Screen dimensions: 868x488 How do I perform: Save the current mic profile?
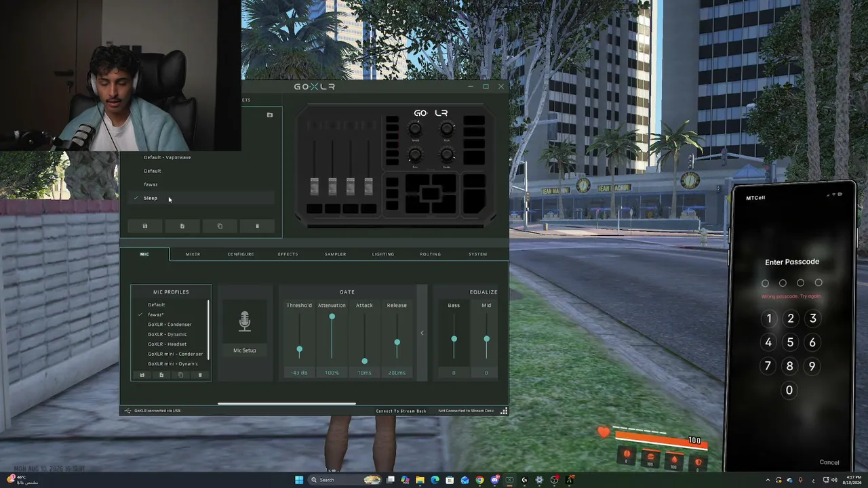142,375
